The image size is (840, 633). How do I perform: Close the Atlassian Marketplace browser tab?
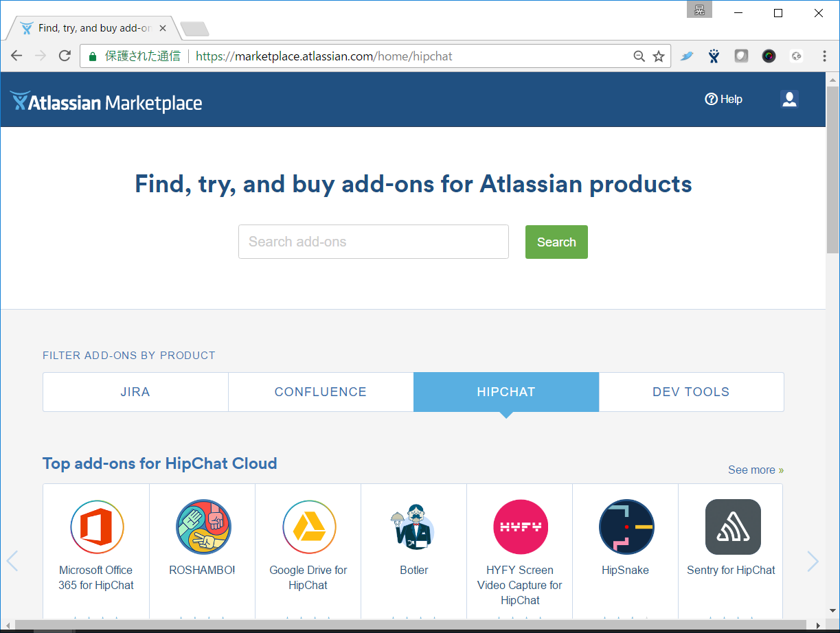pos(163,29)
